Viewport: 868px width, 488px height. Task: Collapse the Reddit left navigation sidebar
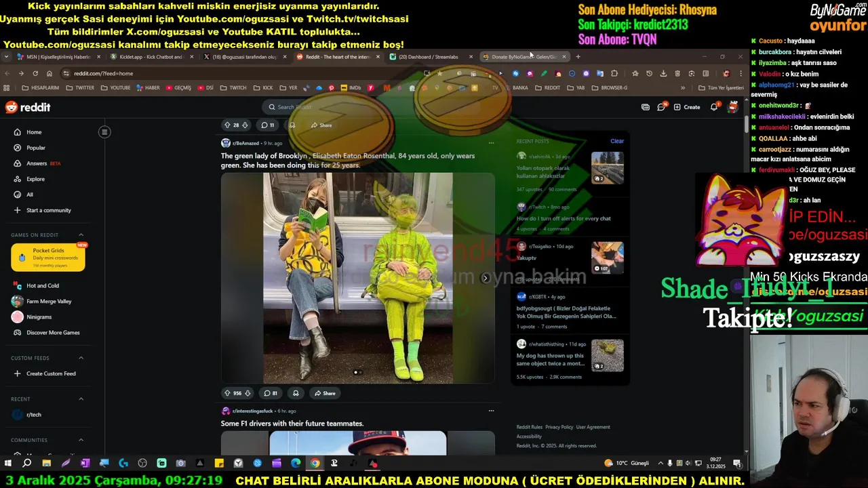104,131
